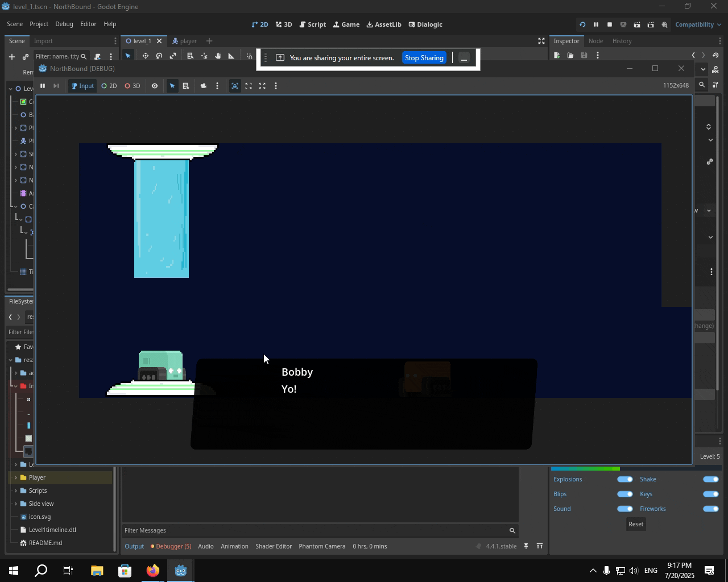Viewport: 728px width, 582px height.
Task: Click the camera override icon in game toolbar
Action: click(203, 86)
